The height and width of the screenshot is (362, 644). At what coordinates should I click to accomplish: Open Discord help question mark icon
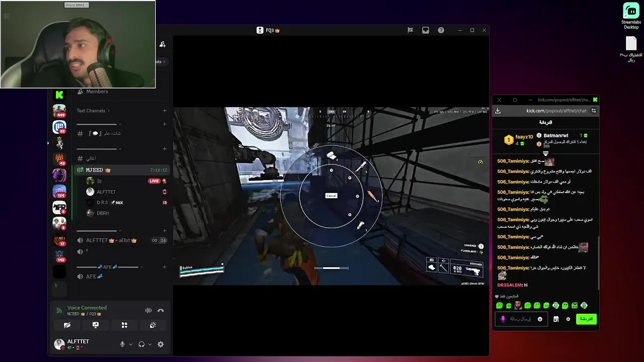(x=441, y=30)
